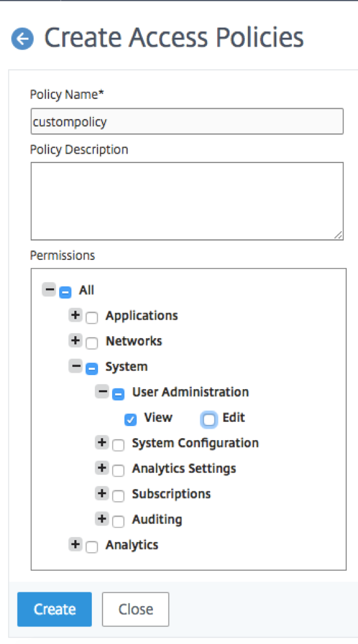Check the Analytics checkbox

point(92,547)
